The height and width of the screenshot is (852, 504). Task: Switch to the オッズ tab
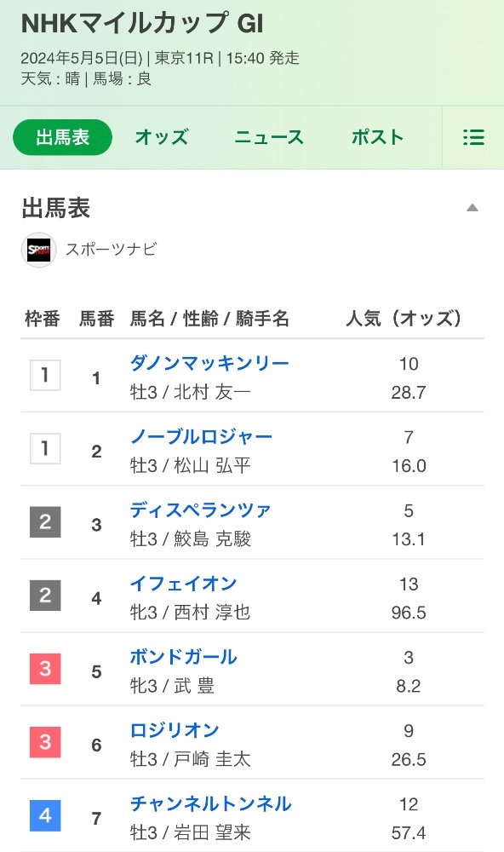[162, 137]
